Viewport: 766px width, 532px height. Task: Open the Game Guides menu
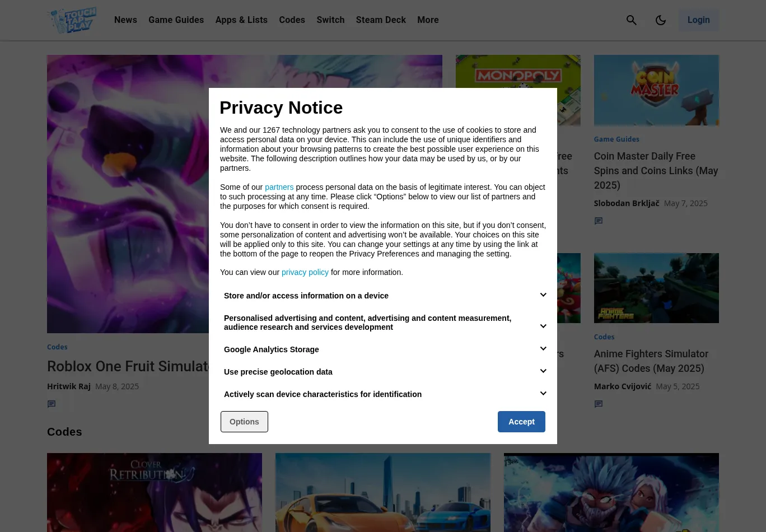176,20
